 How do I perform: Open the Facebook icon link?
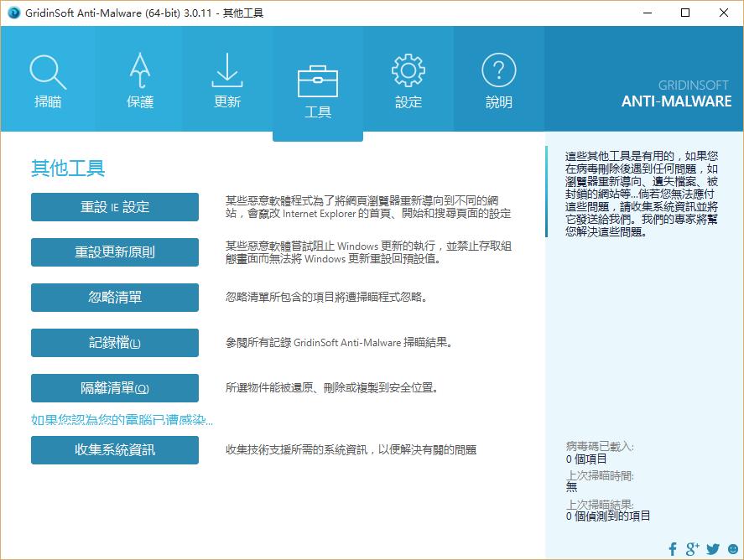tap(673, 549)
